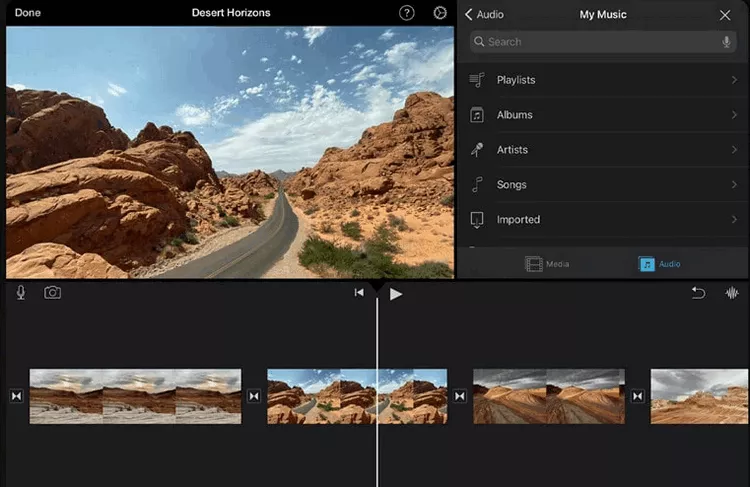
Task: Open the camera capture icon
Action: point(53,293)
